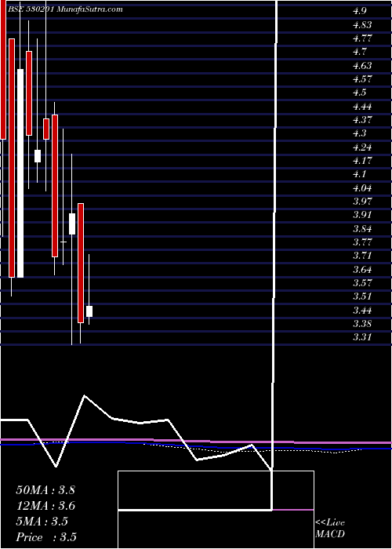Click the 3.91 price axis label

point(362,215)
